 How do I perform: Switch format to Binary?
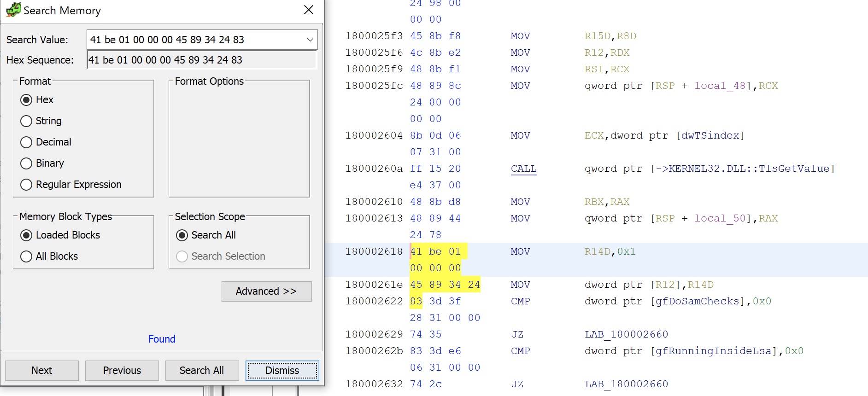pos(26,163)
